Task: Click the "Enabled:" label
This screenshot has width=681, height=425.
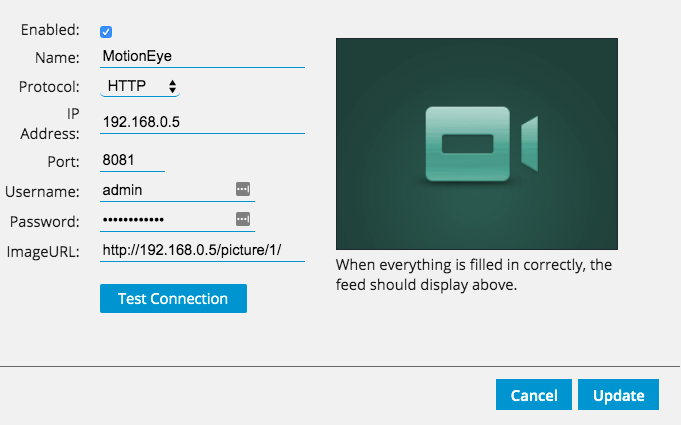Action: 50,30
